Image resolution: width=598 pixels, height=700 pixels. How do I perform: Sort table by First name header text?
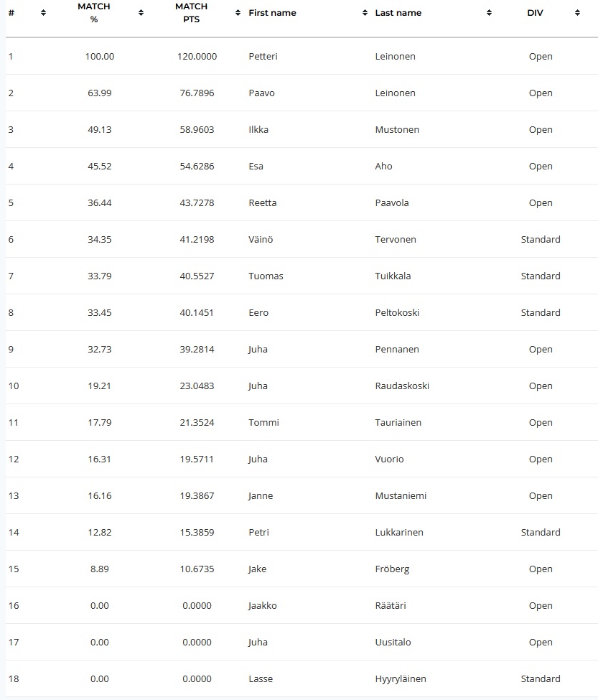point(272,13)
